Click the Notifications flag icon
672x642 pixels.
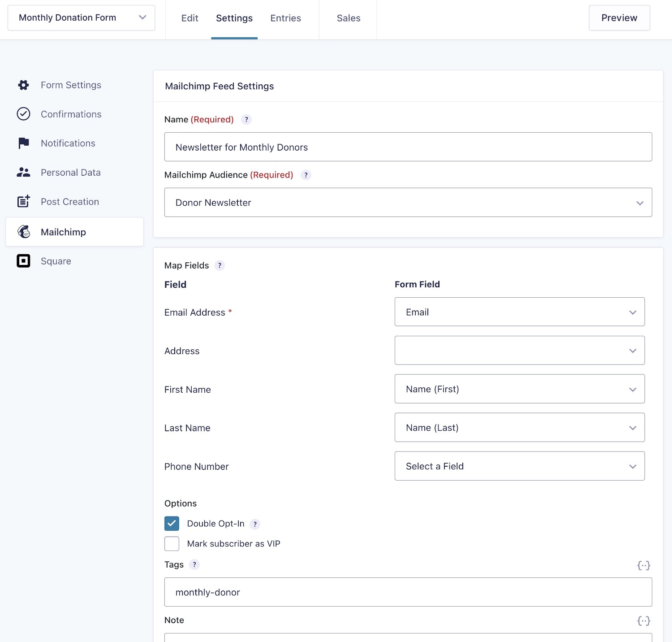click(23, 143)
